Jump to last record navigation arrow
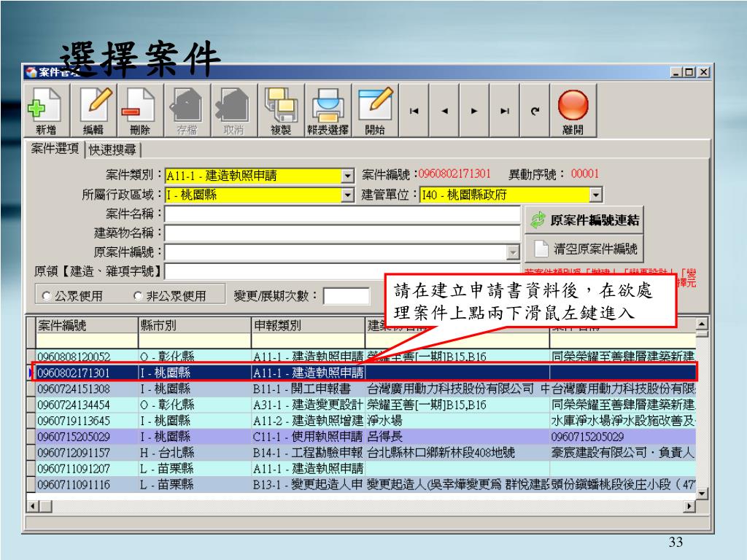747x560 pixels. pos(505,111)
